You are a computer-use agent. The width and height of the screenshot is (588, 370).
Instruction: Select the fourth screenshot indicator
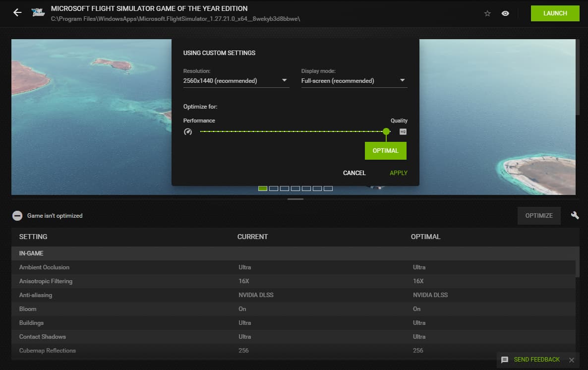point(295,188)
